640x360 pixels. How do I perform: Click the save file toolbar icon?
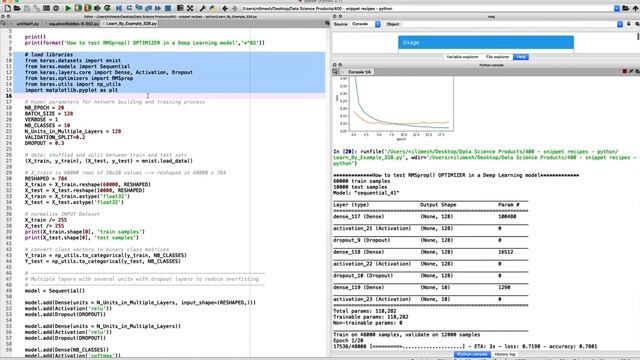[x=27, y=8]
